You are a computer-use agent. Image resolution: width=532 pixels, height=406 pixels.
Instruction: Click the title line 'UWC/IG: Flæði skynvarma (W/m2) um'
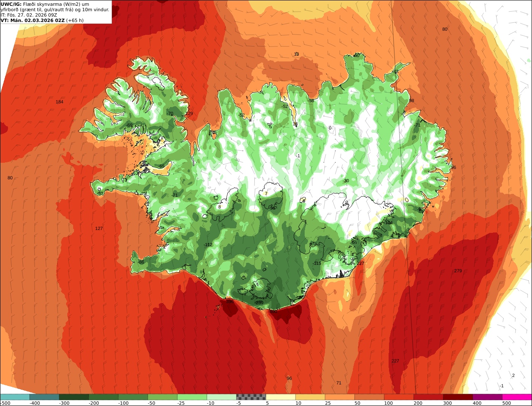click(x=44, y=4)
